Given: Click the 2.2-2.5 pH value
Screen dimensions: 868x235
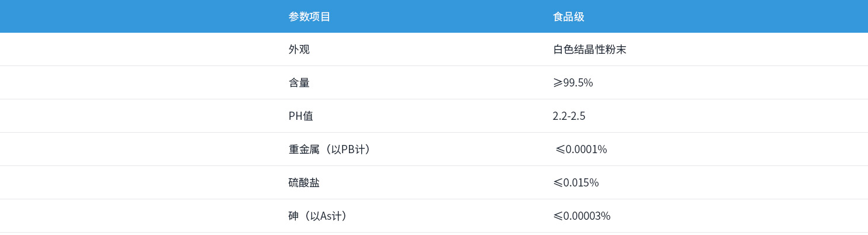Looking at the screenshot, I should point(569,116).
